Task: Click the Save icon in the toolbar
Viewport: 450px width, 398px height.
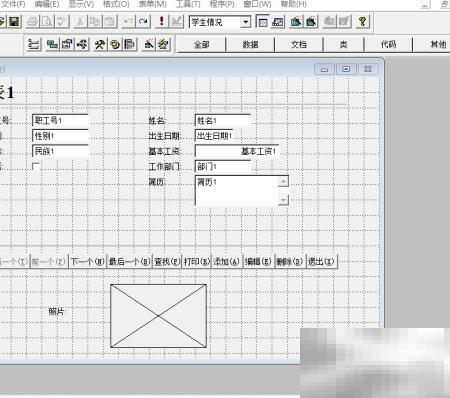Action: pos(14,22)
